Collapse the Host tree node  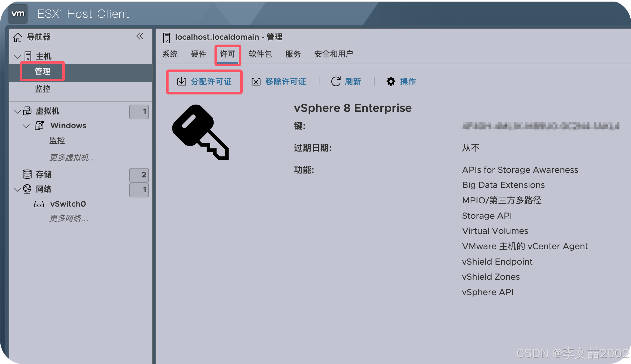click(18, 57)
